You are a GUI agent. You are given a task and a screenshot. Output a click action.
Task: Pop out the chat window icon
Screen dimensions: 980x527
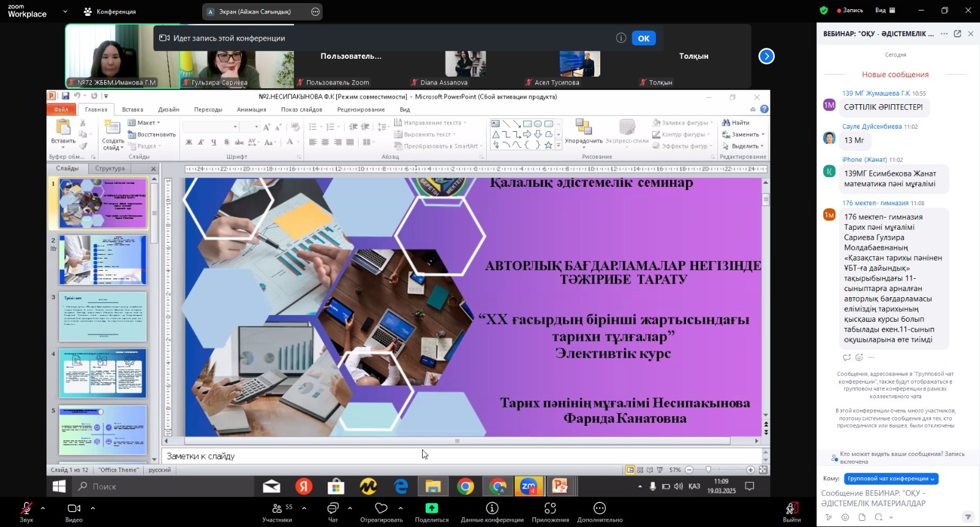(957, 34)
